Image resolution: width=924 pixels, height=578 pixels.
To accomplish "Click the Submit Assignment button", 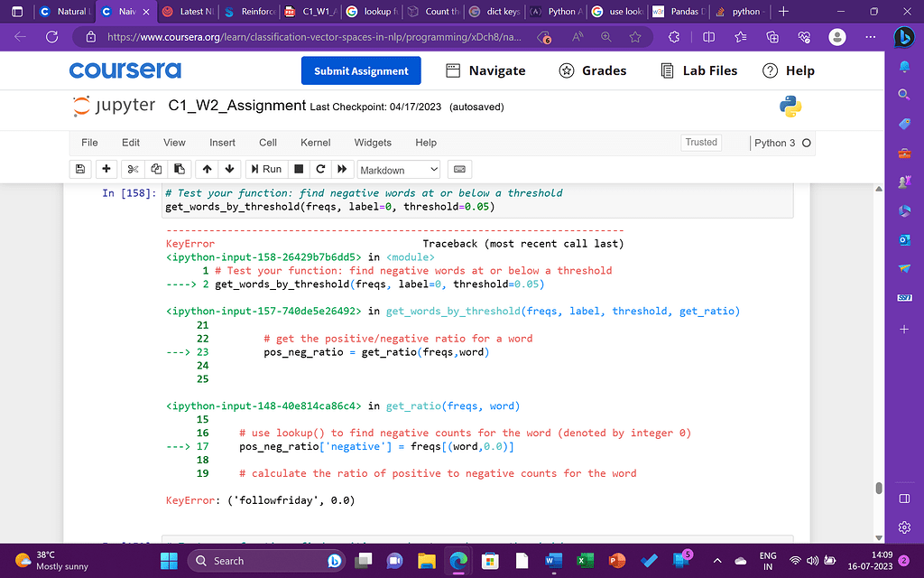I will (361, 70).
